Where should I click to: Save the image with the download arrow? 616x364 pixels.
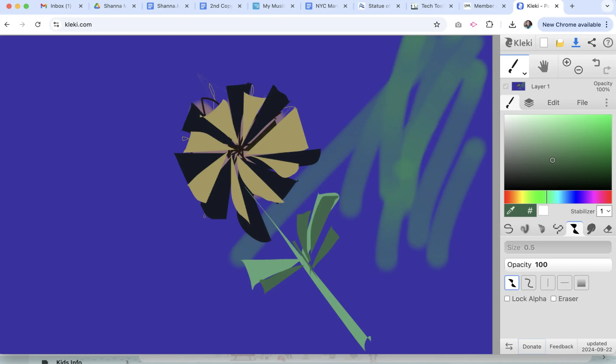(x=576, y=43)
